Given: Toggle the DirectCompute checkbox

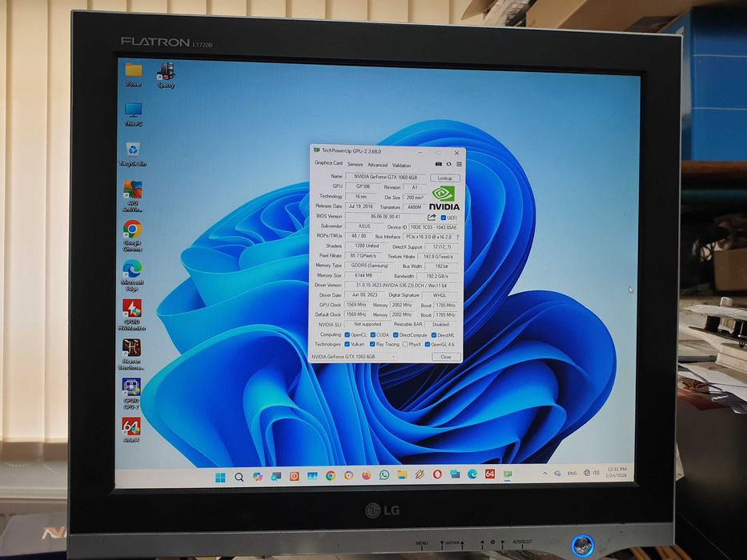Looking at the screenshot, I should click(396, 334).
